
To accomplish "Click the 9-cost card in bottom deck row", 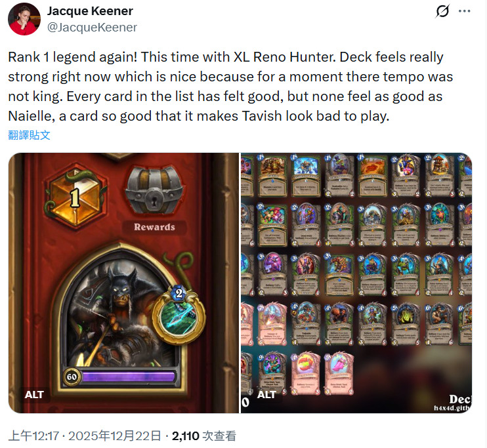I will coord(272,373).
